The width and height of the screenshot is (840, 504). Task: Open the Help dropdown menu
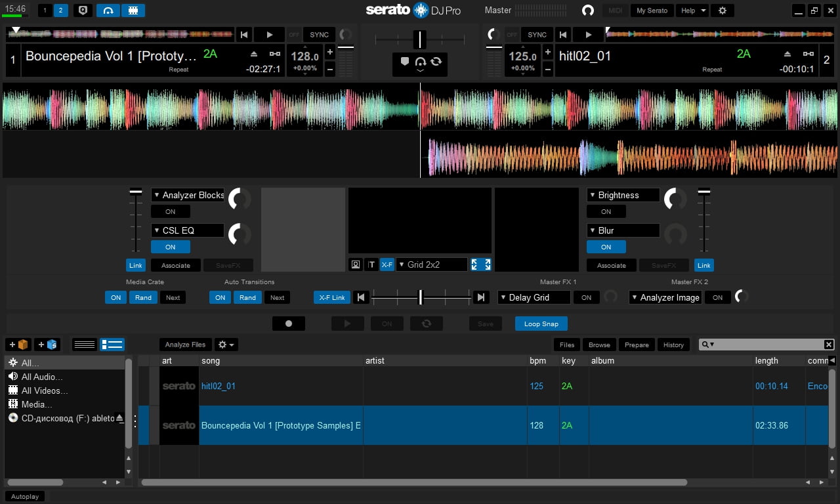(x=692, y=10)
